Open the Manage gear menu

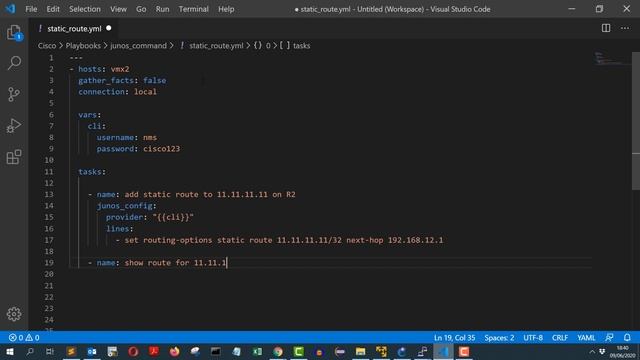click(x=14, y=314)
